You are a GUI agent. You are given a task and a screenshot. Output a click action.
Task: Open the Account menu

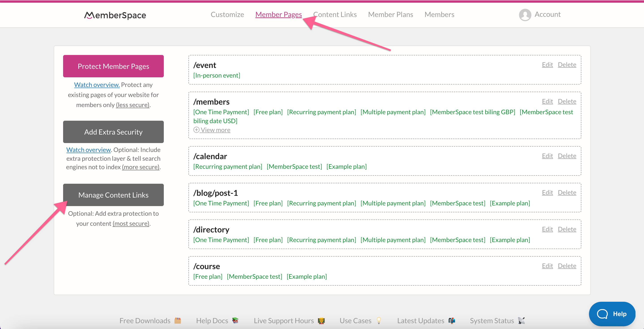tap(547, 15)
